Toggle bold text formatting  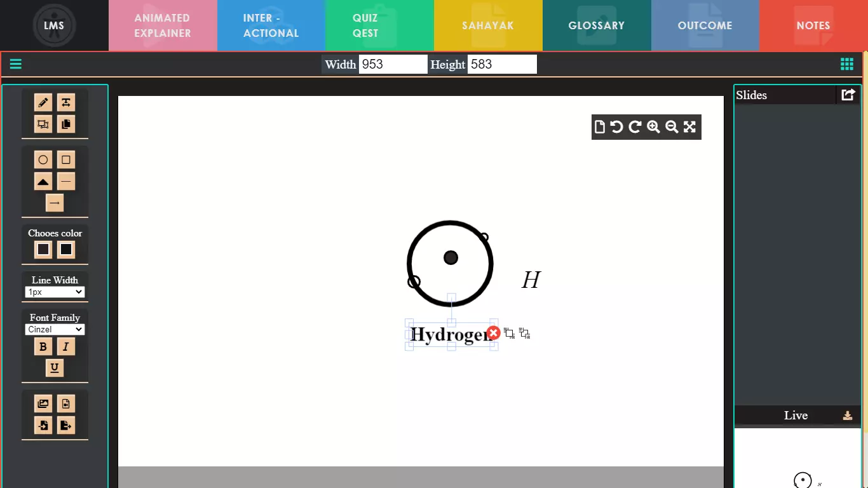(43, 346)
